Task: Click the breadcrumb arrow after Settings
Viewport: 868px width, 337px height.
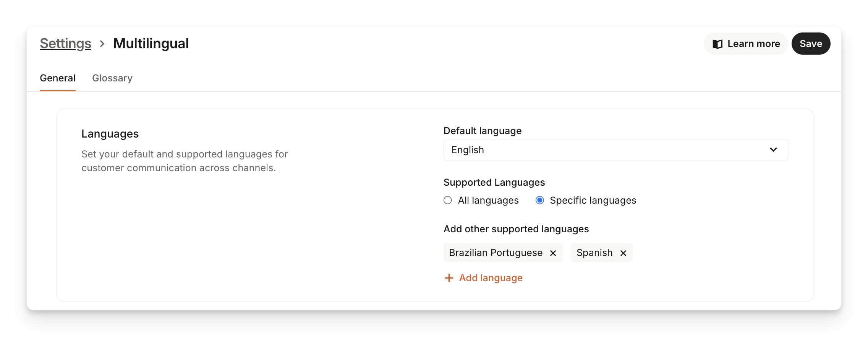Action: pos(102,44)
